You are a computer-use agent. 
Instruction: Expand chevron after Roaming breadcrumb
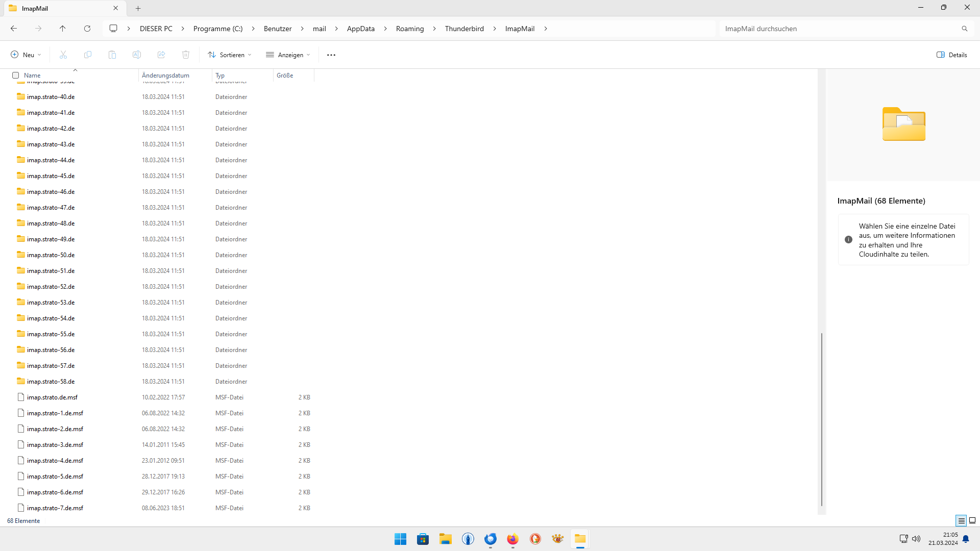click(434, 29)
